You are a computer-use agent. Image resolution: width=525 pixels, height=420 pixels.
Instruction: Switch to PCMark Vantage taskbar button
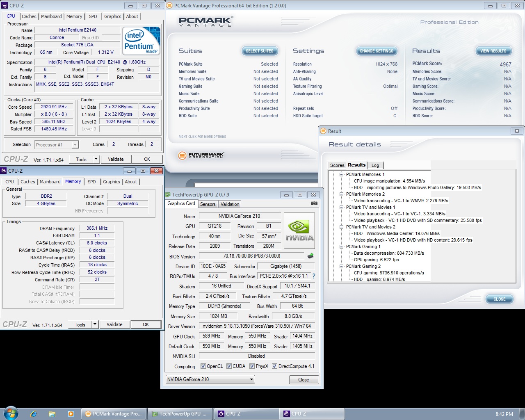click(x=114, y=414)
